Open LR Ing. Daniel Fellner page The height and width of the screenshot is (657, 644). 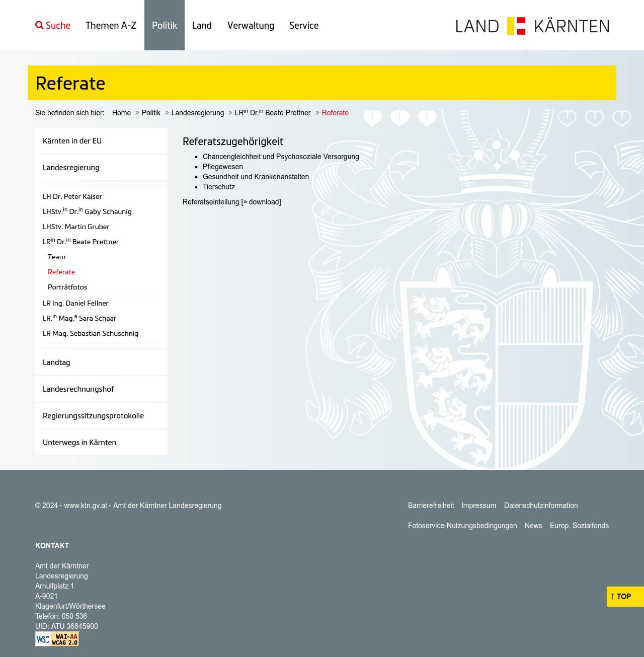(75, 303)
